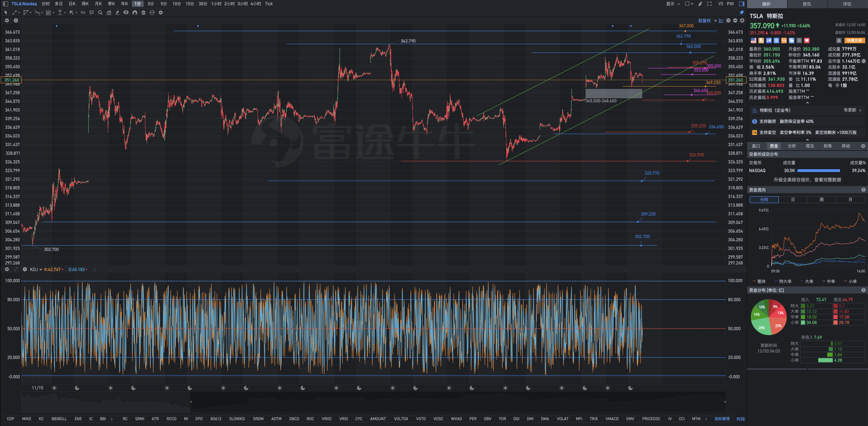Open the 盘口 order book tab
The width and height of the screenshot is (868, 426).
(x=756, y=146)
